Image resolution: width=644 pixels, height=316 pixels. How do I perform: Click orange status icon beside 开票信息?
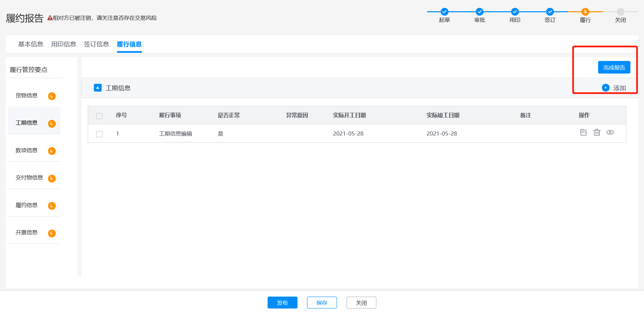tap(52, 233)
